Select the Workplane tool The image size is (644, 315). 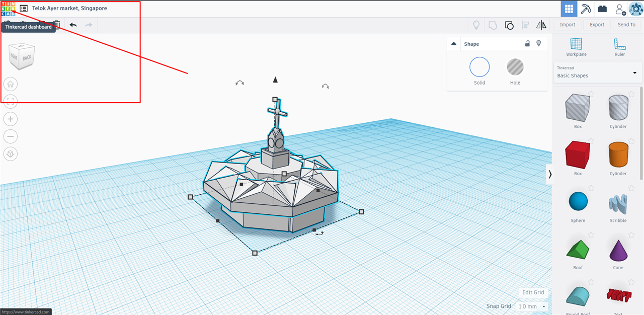pos(576,47)
